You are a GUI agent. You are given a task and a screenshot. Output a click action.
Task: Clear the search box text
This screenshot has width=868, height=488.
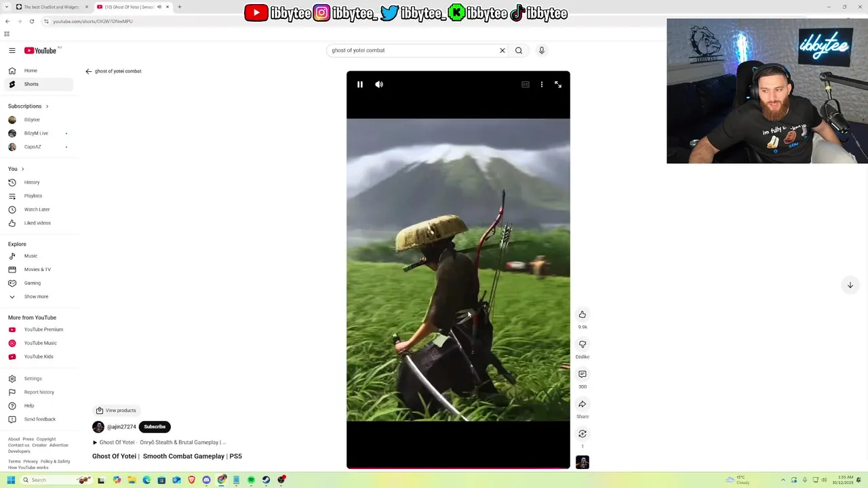[502, 50]
